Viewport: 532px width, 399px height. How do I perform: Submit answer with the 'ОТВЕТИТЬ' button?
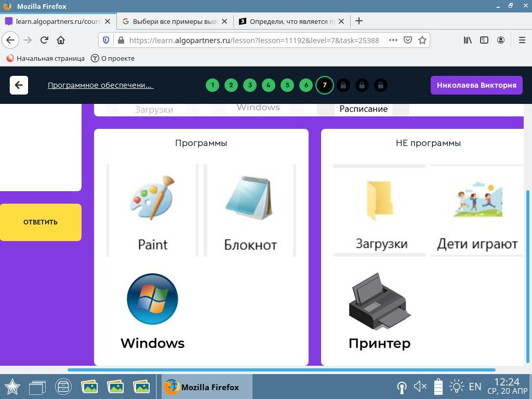tap(41, 222)
